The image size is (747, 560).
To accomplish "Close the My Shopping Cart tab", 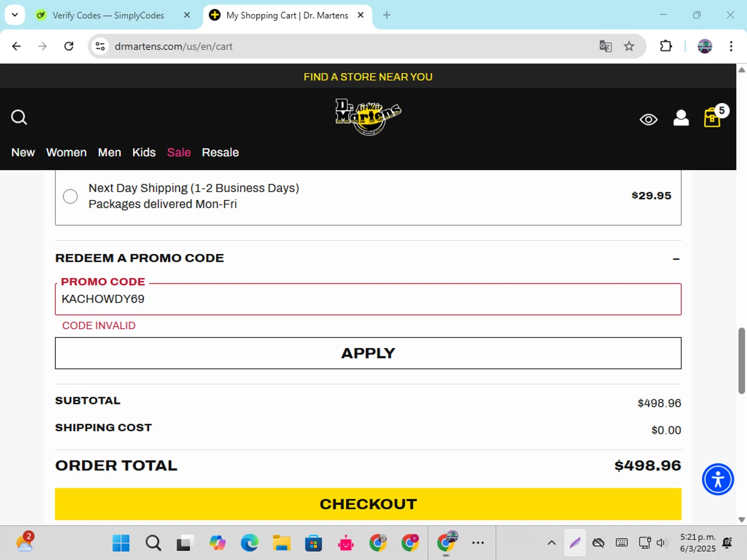I will click(361, 15).
